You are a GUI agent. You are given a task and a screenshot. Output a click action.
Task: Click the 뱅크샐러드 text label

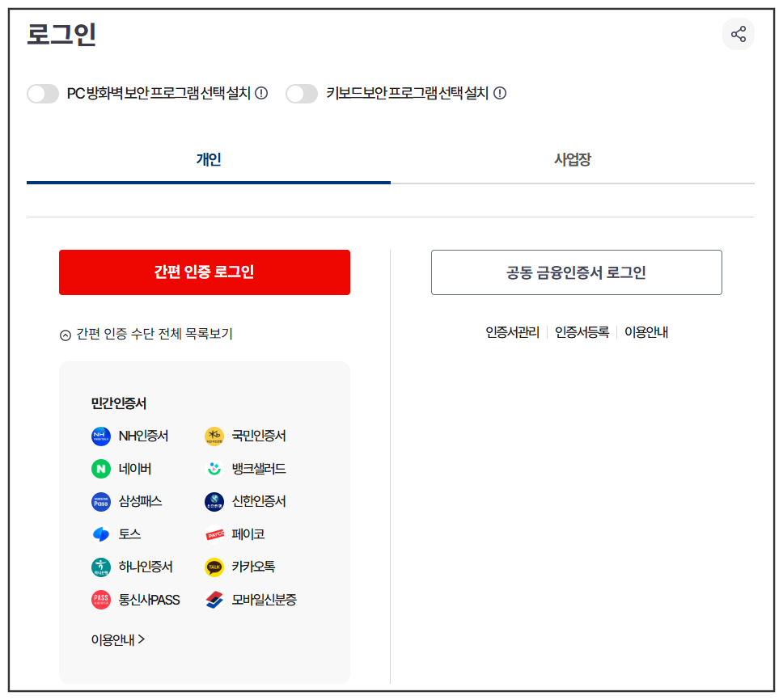(x=259, y=469)
